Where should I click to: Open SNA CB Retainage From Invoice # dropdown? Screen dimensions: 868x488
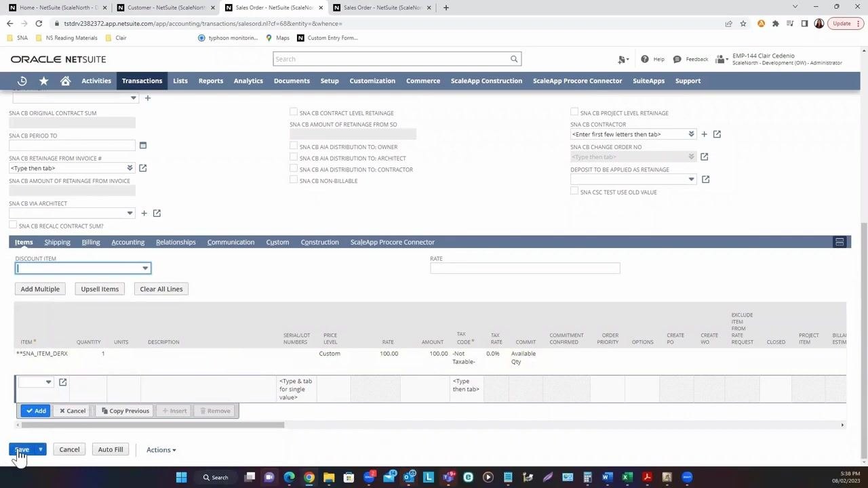[x=130, y=168]
